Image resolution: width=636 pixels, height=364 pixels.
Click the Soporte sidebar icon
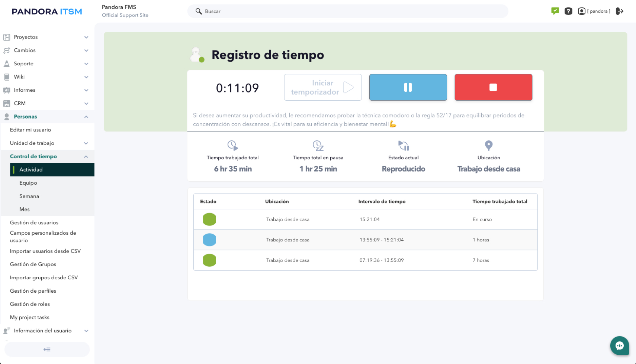pos(7,64)
